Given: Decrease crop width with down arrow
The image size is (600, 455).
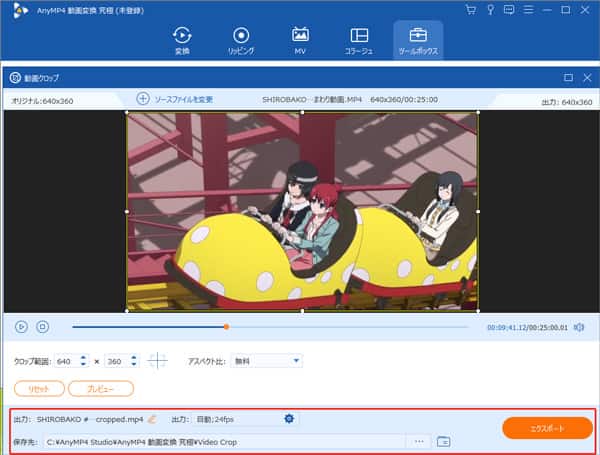Looking at the screenshot, I should (x=83, y=364).
